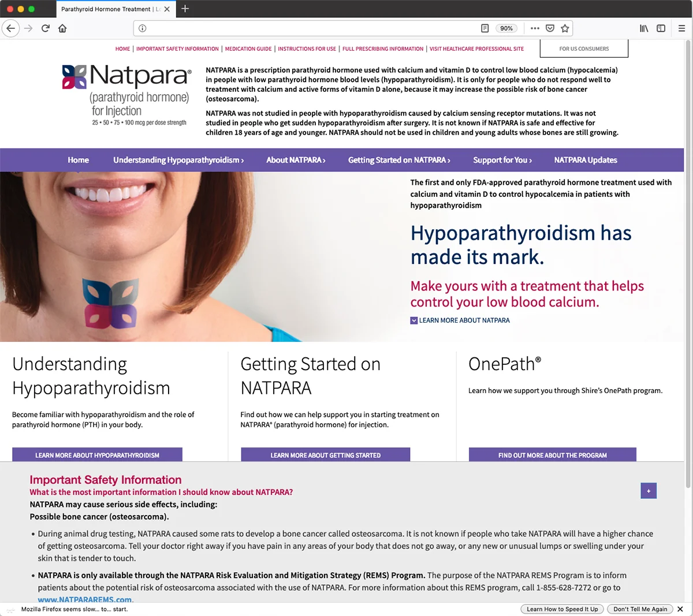
Task: Click the 90% zoom level indicator
Action: pyautogui.click(x=506, y=28)
